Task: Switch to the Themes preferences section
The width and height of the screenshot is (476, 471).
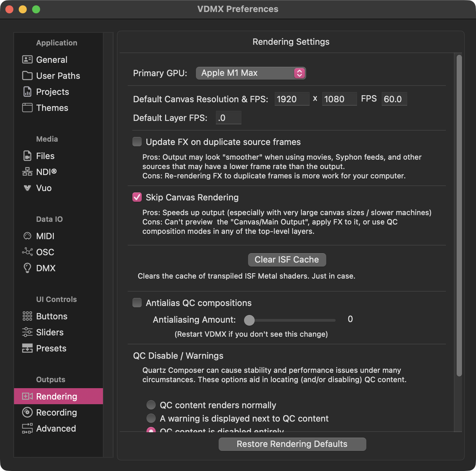Action: tap(52, 108)
